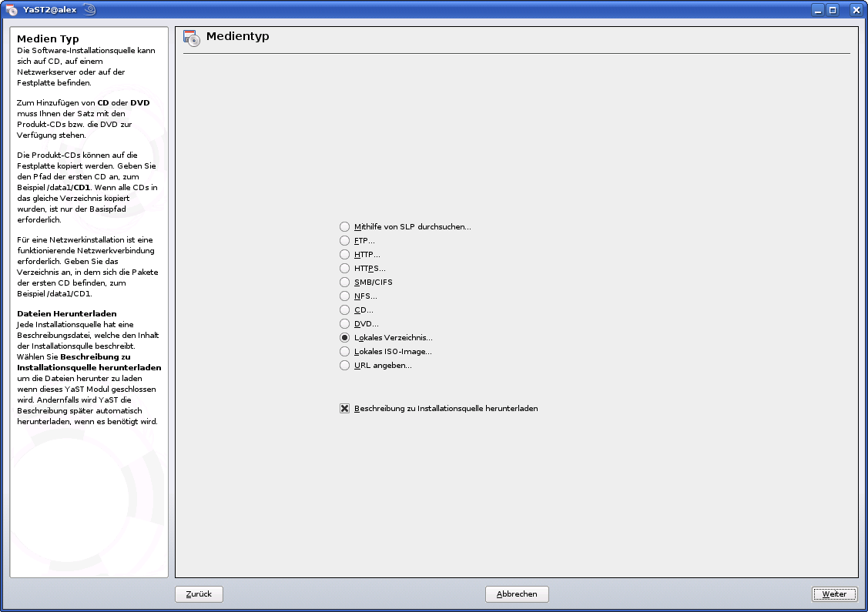Close the YaST2 window

(x=856, y=10)
